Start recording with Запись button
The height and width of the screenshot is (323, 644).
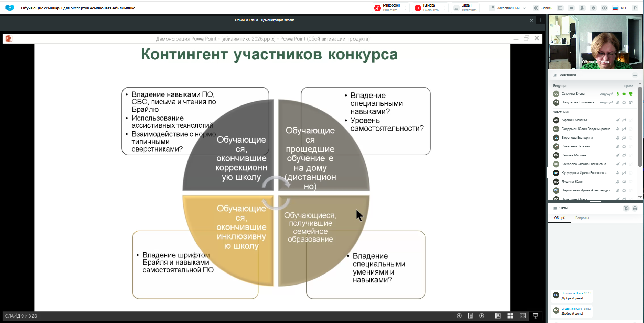tap(543, 8)
